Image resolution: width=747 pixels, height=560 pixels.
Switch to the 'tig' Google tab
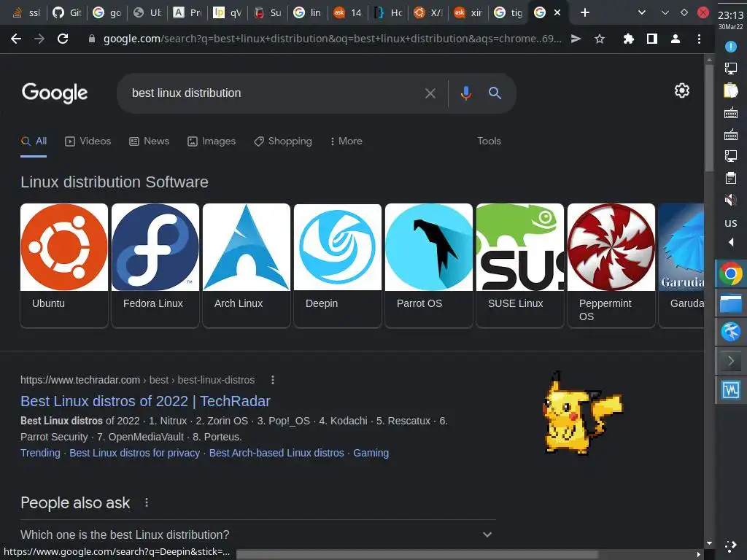tap(508, 13)
